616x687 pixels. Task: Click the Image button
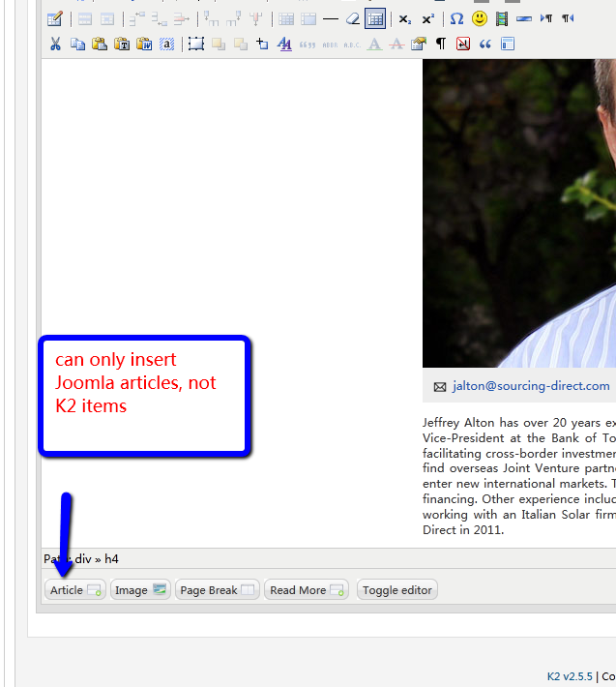(x=140, y=589)
